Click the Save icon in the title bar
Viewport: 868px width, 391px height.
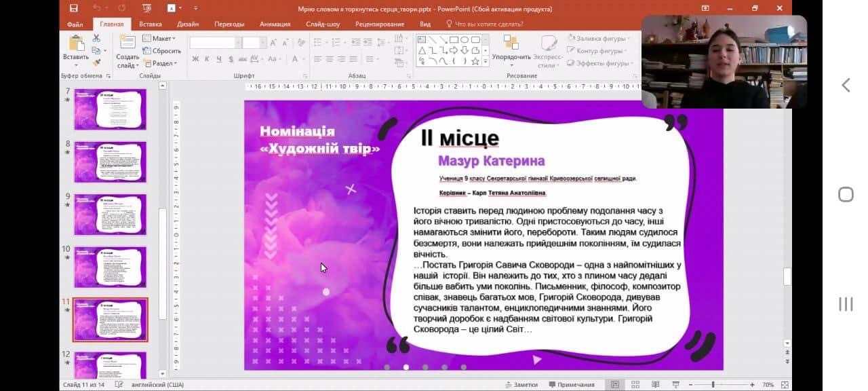pos(73,8)
